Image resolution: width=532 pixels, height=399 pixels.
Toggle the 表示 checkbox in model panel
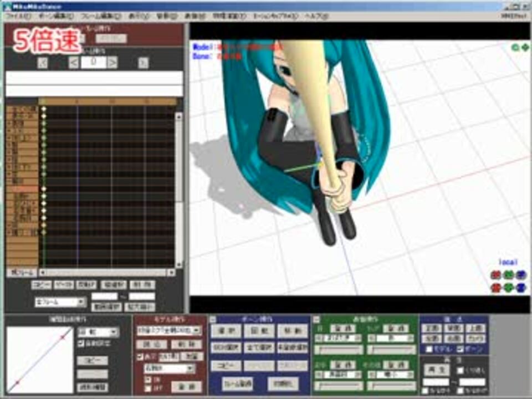tap(140, 356)
